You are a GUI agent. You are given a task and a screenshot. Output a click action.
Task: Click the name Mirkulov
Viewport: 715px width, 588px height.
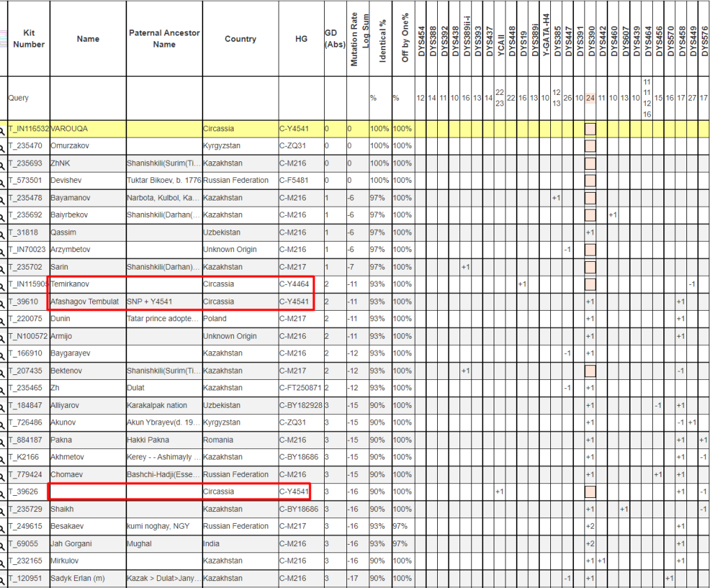pyautogui.click(x=64, y=561)
